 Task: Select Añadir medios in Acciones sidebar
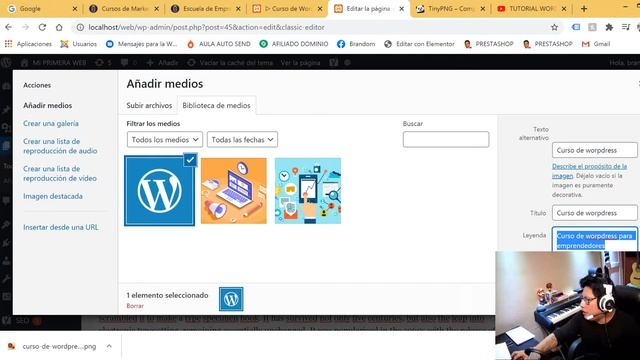(47, 105)
